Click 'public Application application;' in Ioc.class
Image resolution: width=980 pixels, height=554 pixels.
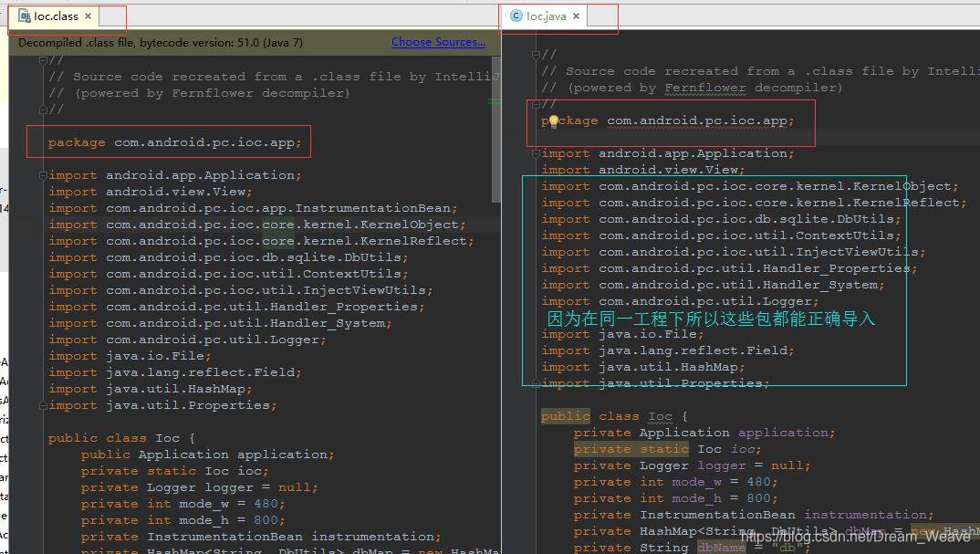coord(207,455)
